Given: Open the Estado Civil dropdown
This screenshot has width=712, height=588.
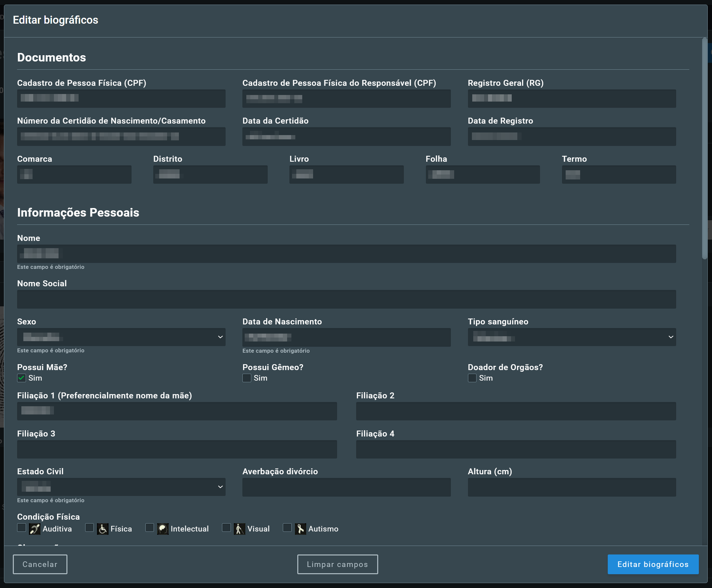Looking at the screenshot, I should pyautogui.click(x=121, y=487).
